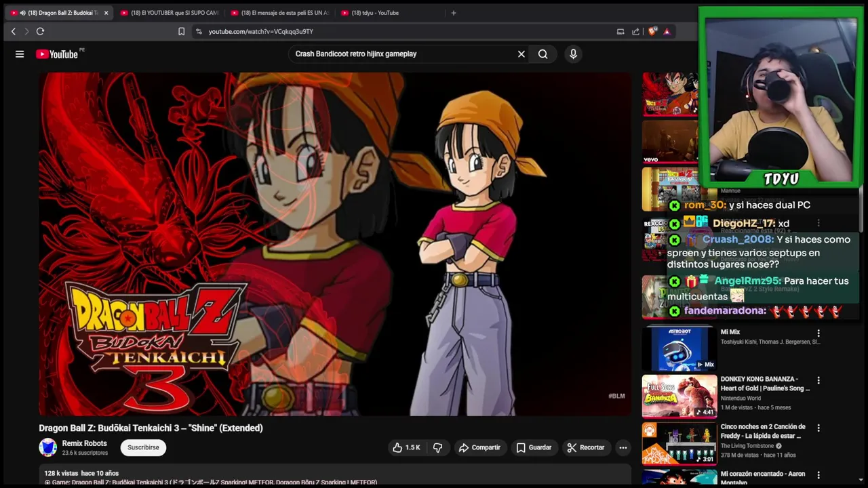This screenshot has width=868, height=488.
Task: Click Suscribirse button
Action: click(143, 447)
